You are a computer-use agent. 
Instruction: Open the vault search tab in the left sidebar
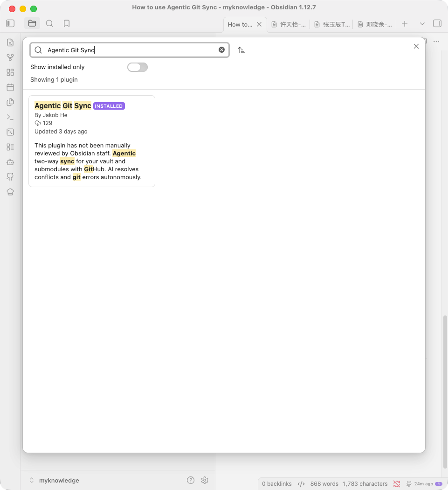pos(49,23)
